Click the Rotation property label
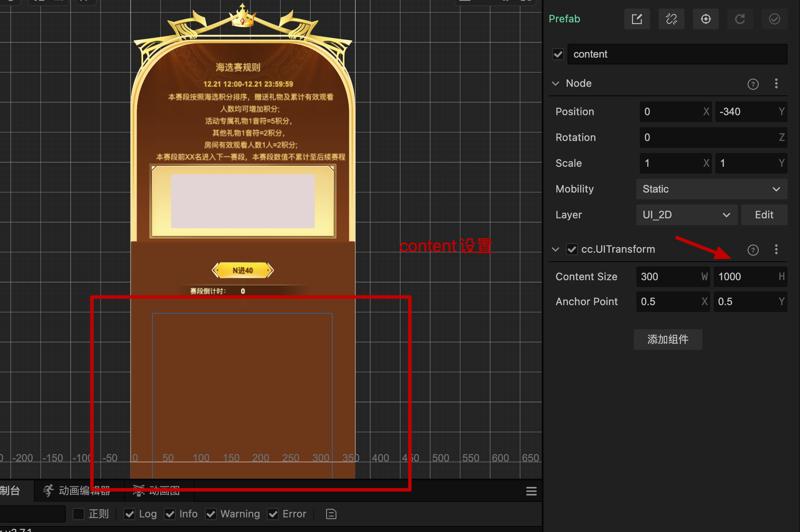This screenshot has width=800, height=532. point(576,138)
